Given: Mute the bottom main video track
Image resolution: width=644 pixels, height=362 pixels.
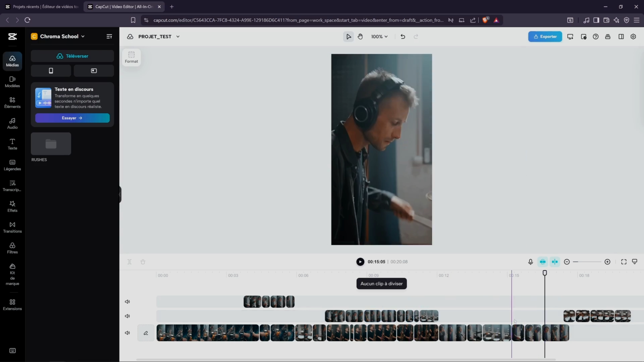Looking at the screenshot, I should [127, 333].
